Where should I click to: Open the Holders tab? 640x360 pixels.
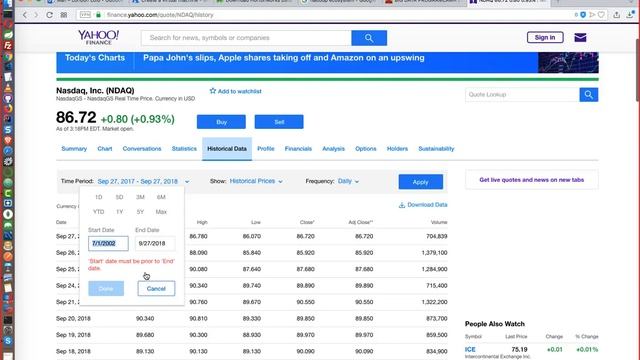[397, 149]
